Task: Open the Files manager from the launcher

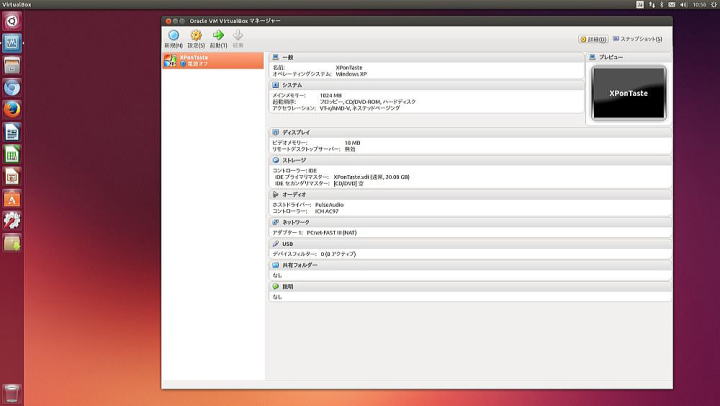Action: pyautogui.click(x=12, y=66)
